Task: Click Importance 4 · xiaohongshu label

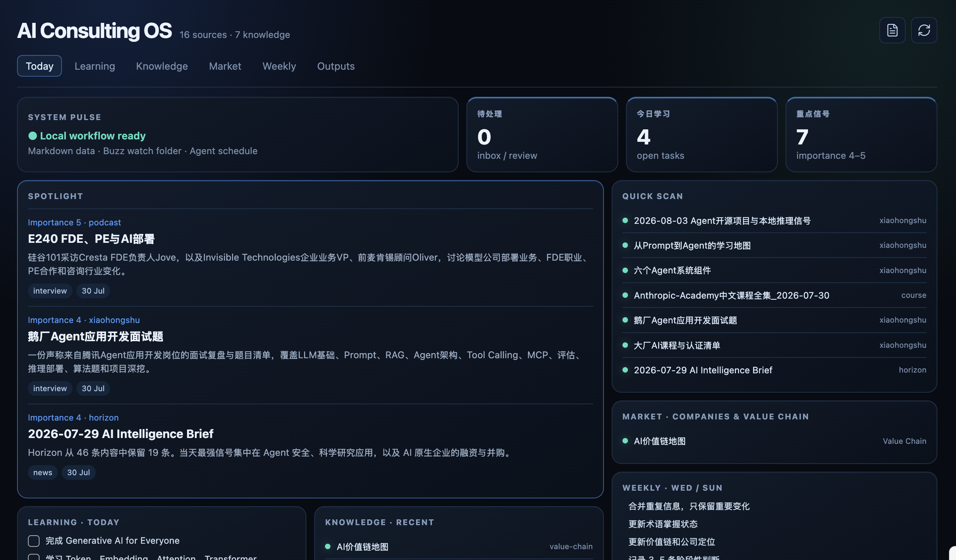Action: pyautogui.click(x=84, y=320)
